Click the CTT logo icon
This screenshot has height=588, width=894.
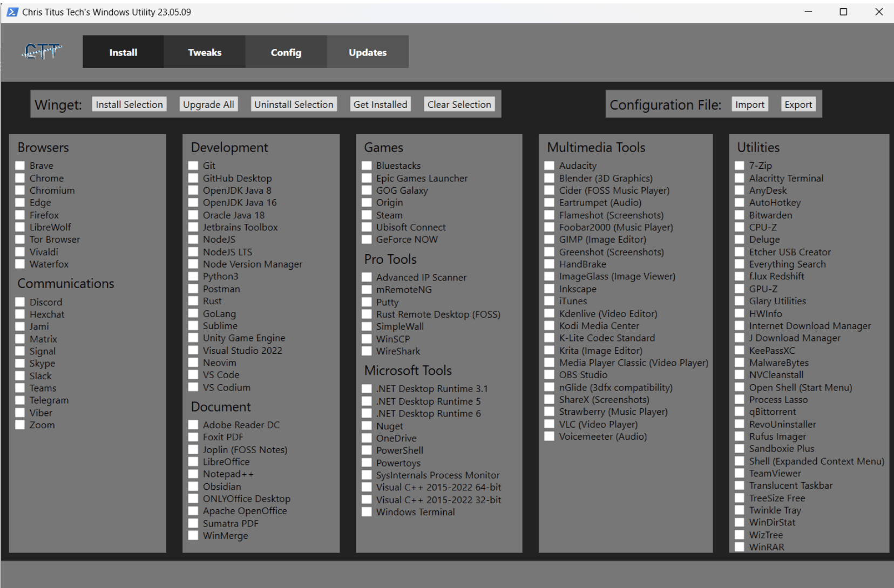tap(42, 52)
